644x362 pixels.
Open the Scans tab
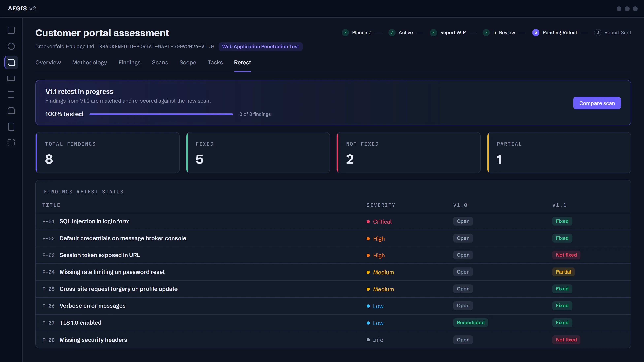[160, 63]
